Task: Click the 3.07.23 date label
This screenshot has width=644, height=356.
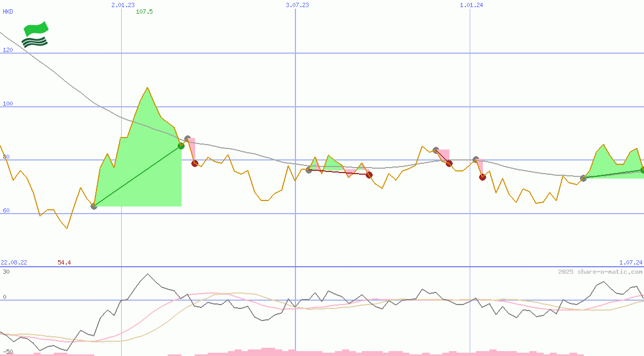Action: coord(298,5)
